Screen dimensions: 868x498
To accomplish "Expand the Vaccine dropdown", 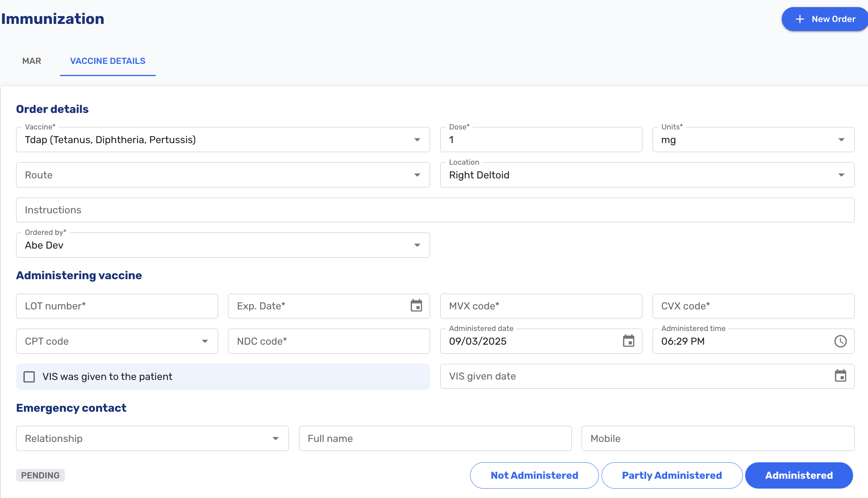I will [x=417, y=140].
